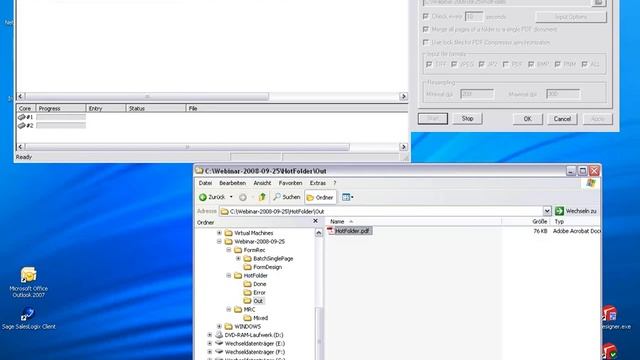640x360 pixels.
Task: Expand the BatchSinglePage tree node
Action: click(x=238, y=258)
